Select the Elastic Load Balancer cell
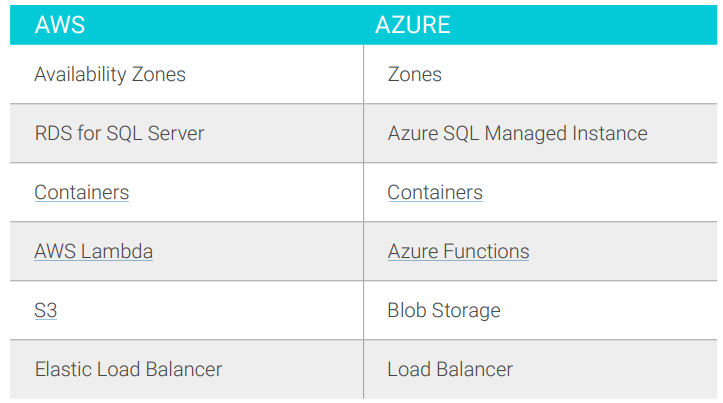Viewport: 723px width, 403px height. pyautogui.click(x=187, y=369)
